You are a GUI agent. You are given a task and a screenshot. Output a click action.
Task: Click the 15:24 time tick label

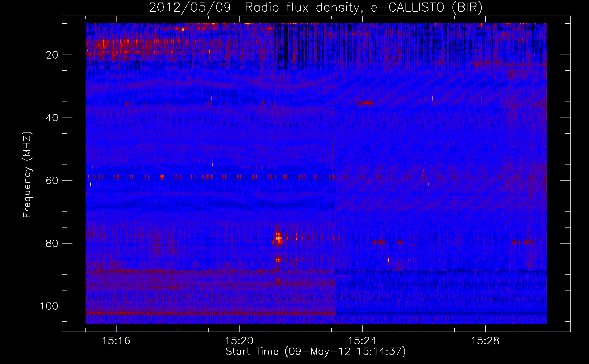pos(362,341)
